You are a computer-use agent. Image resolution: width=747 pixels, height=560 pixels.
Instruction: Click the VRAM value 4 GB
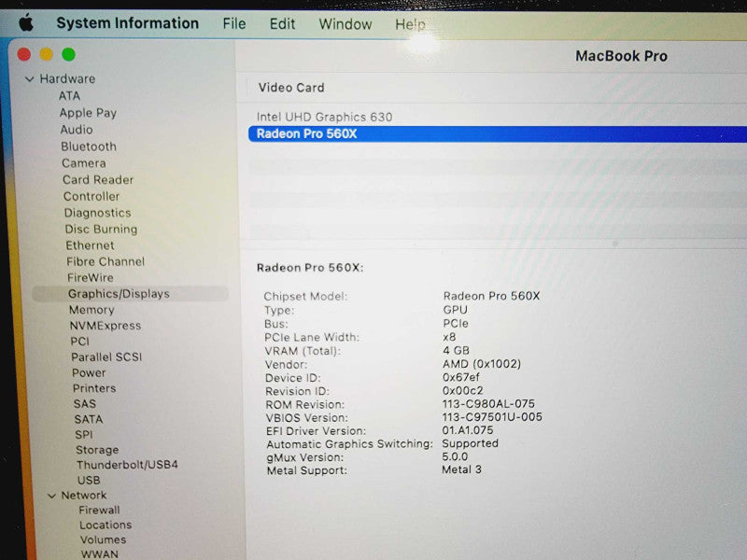click(456, 351)
